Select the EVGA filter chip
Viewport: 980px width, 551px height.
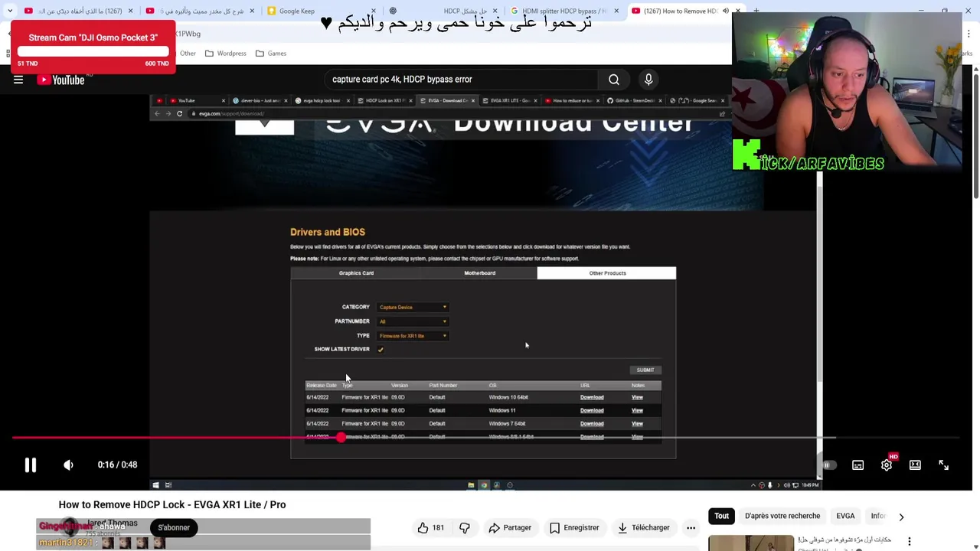[x=845, y=516]
